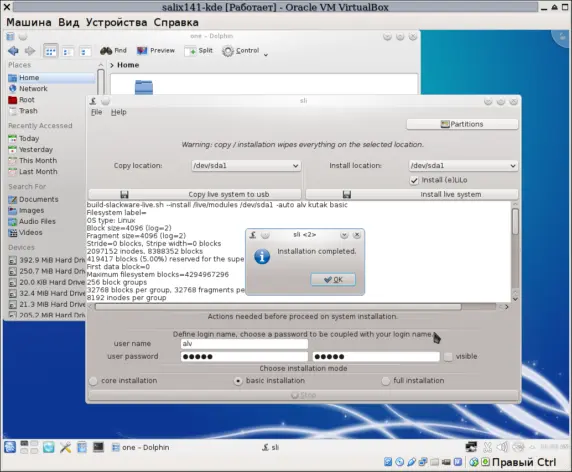The height and width of the screenshot is (472, 572).
Task: Open 392.9 MiB Hard Drive device
Action: [x=47, y=260]
